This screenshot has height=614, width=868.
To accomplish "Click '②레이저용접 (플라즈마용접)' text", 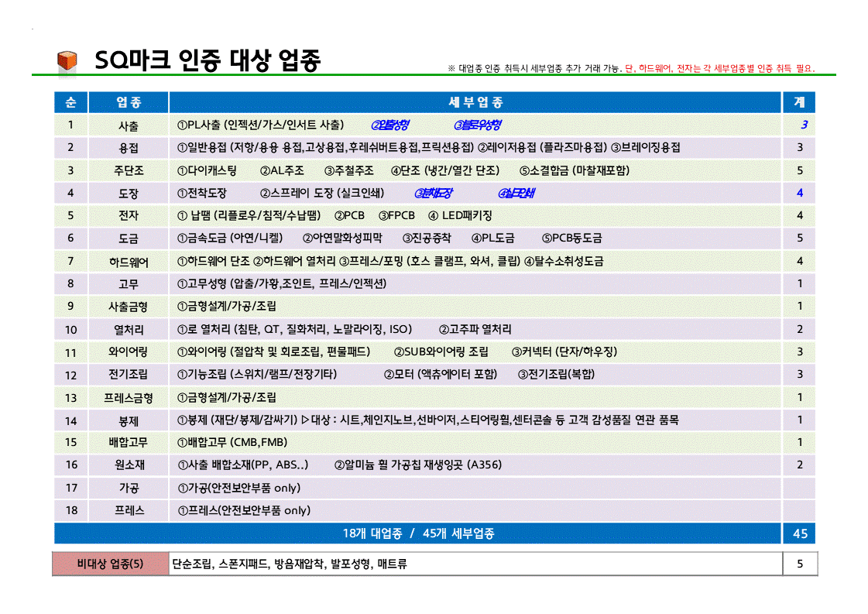I will 543,148.
